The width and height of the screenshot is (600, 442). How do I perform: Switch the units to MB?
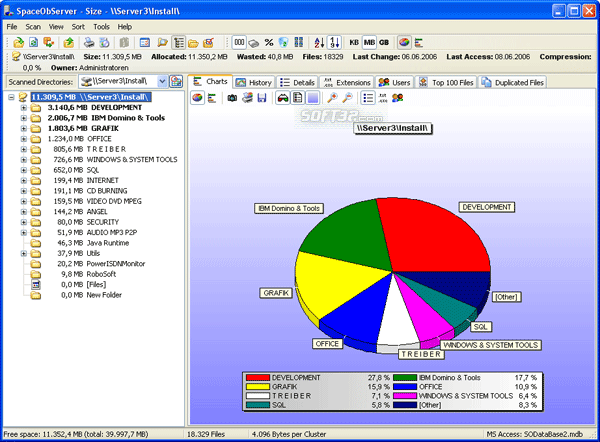coord(369,42)
